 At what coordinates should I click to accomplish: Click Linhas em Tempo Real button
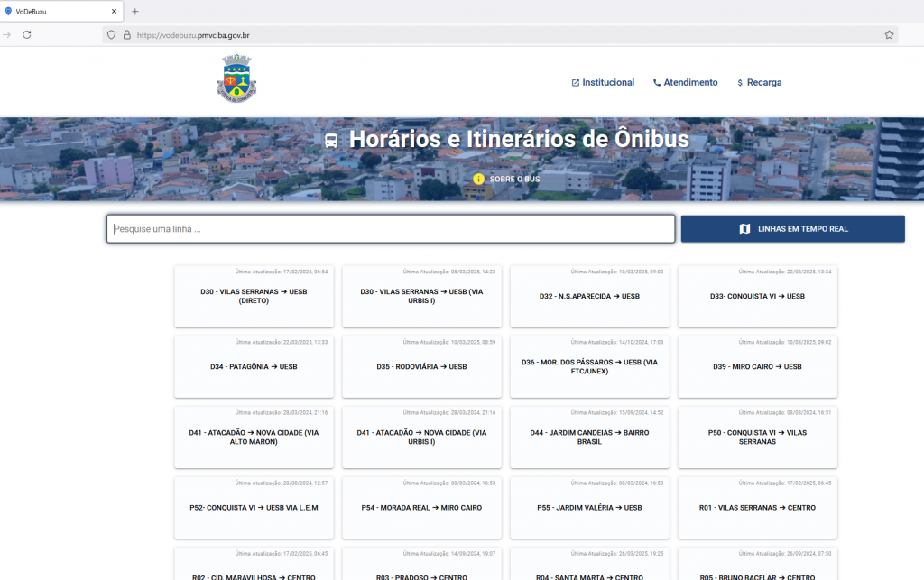(792, 229)
